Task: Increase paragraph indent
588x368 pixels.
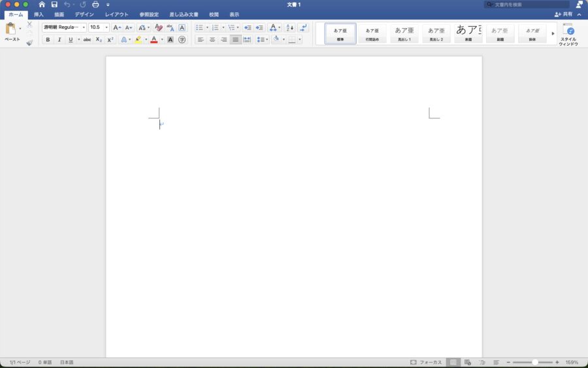Action: point(259,27)
